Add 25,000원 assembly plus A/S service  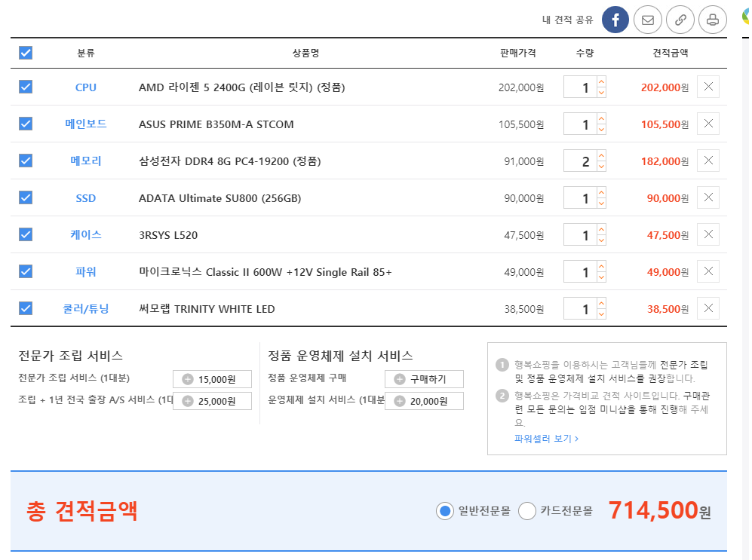click(x=212, y=401)
